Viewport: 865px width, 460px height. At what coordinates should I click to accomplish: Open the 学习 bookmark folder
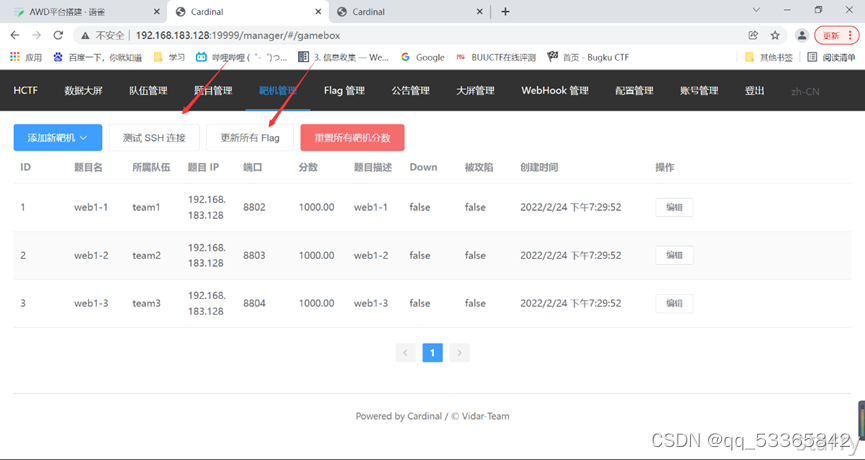pyautogui.click(x=169, y=57)
